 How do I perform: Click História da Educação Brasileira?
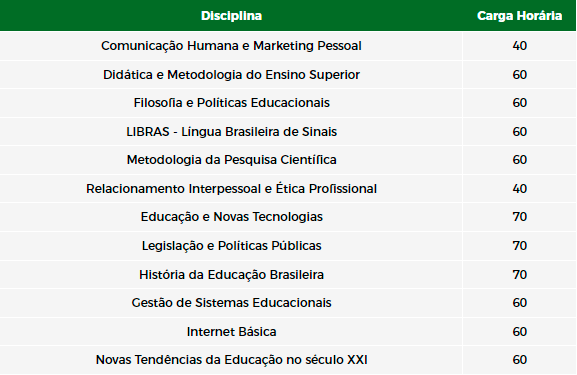click(231, 275)
